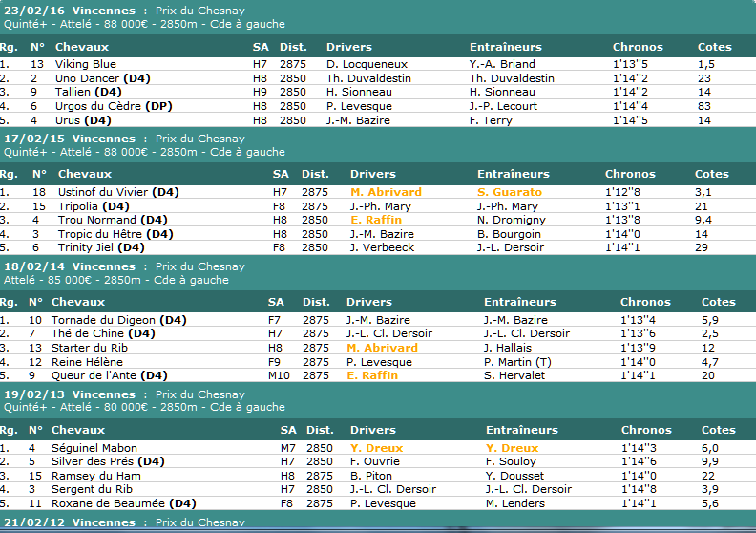Viewport: 756px width, 533px height.
Task: Click the Chronos column header in the 23/02/16 table
Action: coord(638,47)
